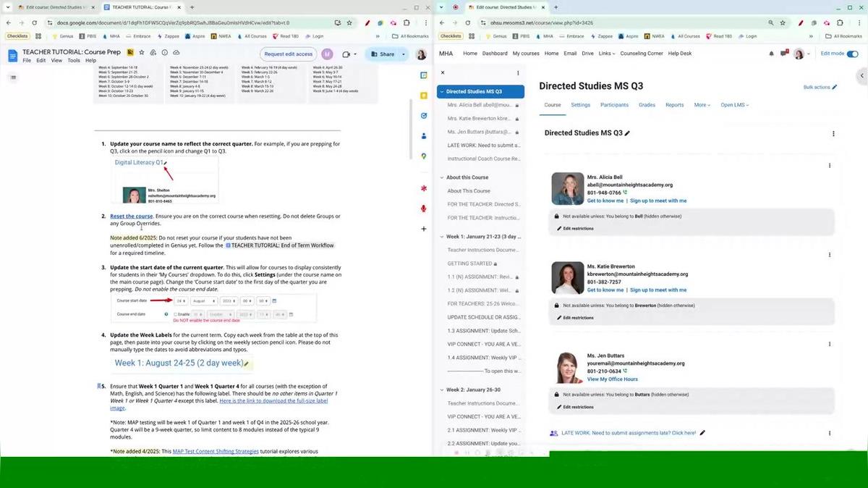The width and height of the screenshot is (868, 488).
Task: Toggle Edit mode switch off
Action: 852,54
